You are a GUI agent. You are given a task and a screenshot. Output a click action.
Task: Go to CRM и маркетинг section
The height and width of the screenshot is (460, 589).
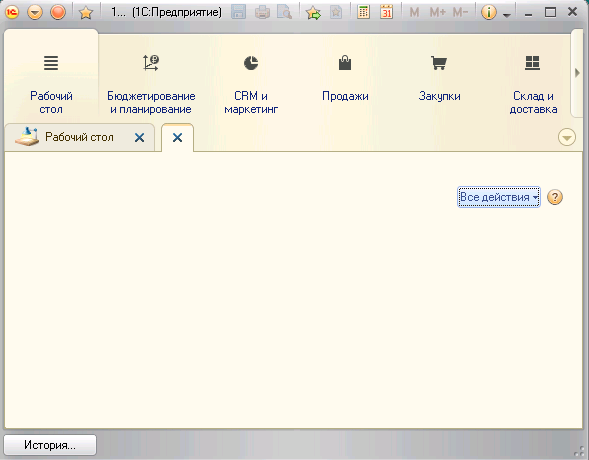(x=251, y=84)
